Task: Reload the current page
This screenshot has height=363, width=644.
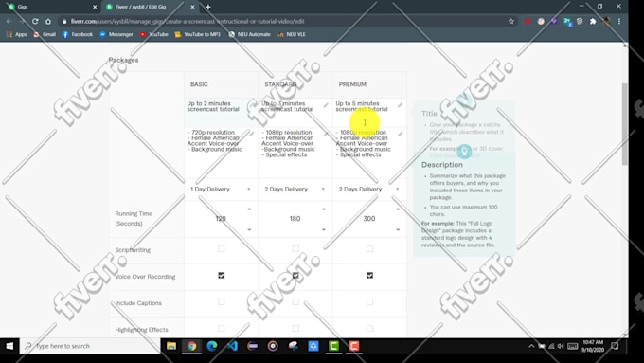Action: tap(35, 22)
